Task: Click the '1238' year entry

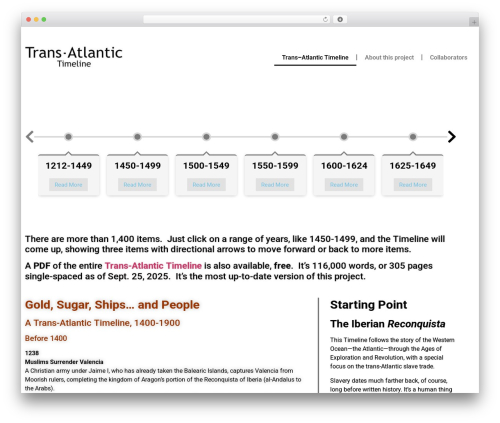Action: point(32,353)
